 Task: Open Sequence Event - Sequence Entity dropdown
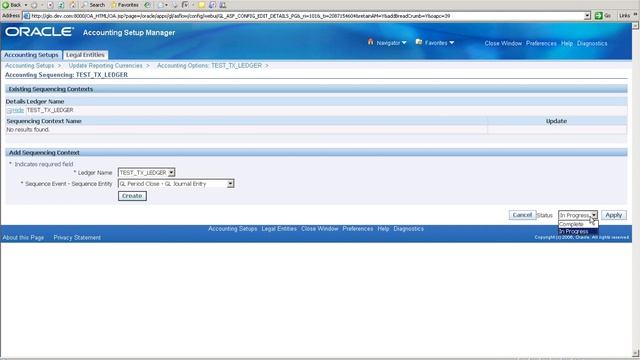click(176, 184)
